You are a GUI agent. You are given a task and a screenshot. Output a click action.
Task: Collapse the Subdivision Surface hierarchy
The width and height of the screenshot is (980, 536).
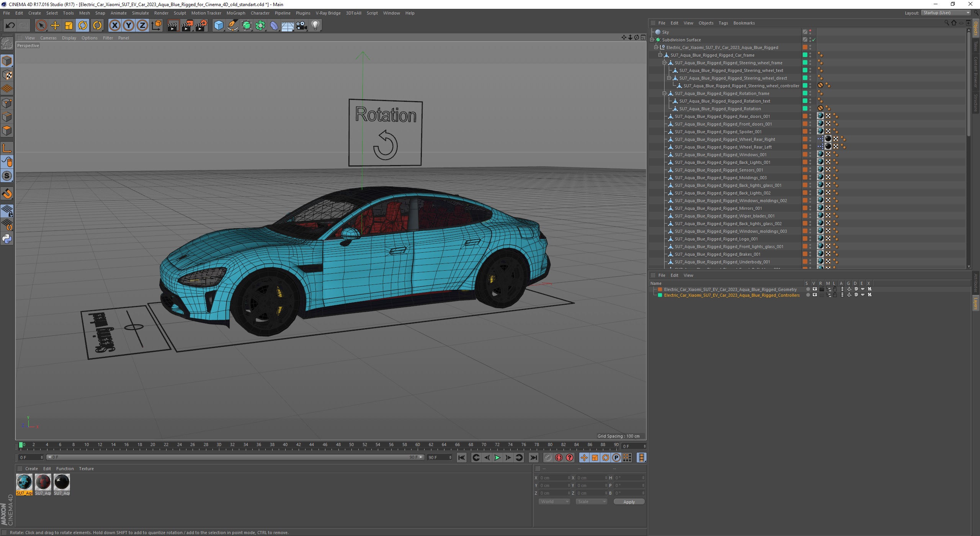pyautogui.click(x=652, y=40)
